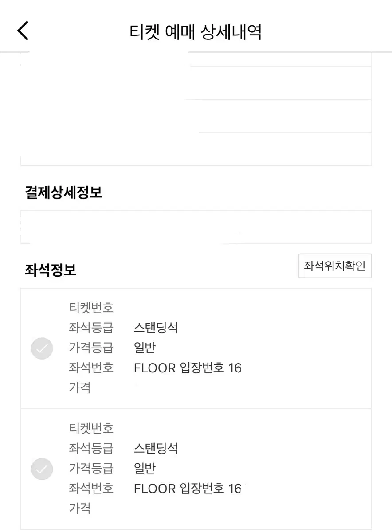The height and width of the screenshot is (532, 392).
Task: Tap the first ticket's 가격 label
Action: [80, 388]
